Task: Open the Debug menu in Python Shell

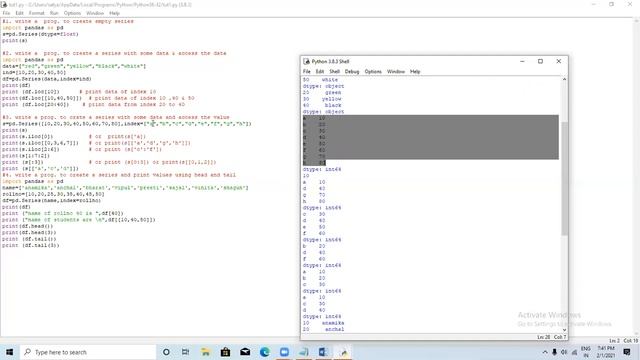Action: pyautogui.click(x=352, y=71)
